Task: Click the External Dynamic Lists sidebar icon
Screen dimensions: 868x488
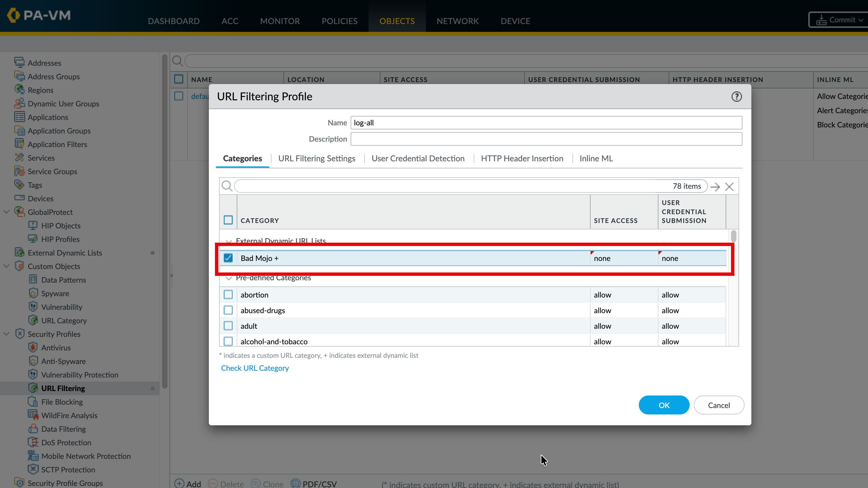Action: tap(19, 252)
